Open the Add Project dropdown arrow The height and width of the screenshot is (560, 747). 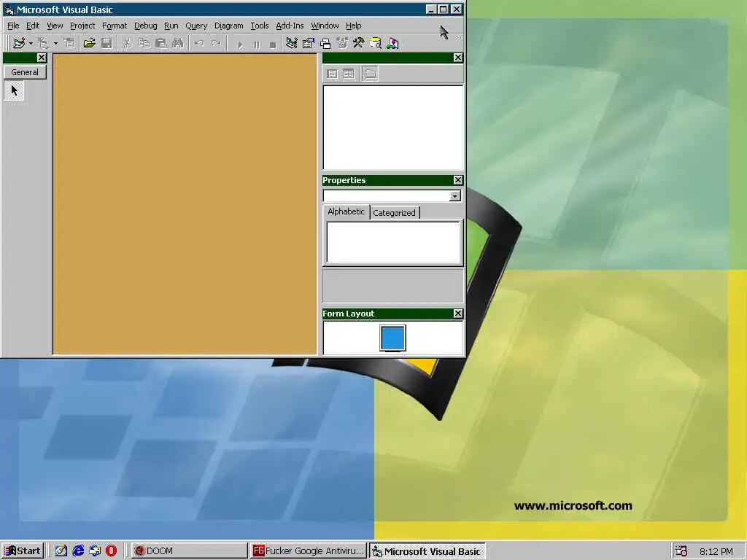pos(31,43)
